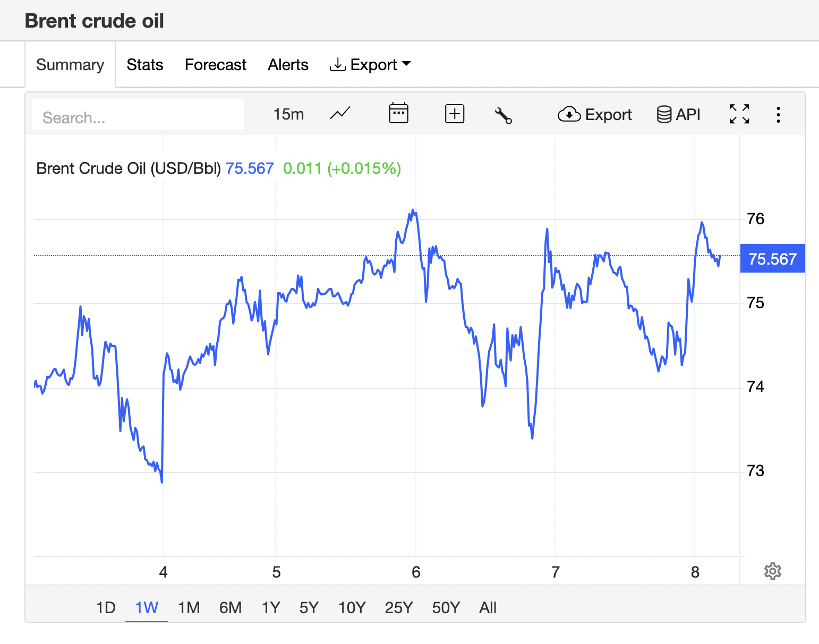Click the chart Search input field
819x644 pixels.
[138, 115]
